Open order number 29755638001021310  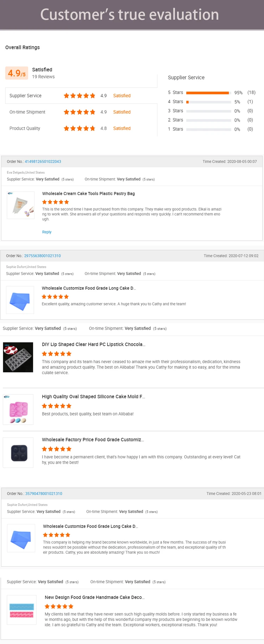click(42, 256)
